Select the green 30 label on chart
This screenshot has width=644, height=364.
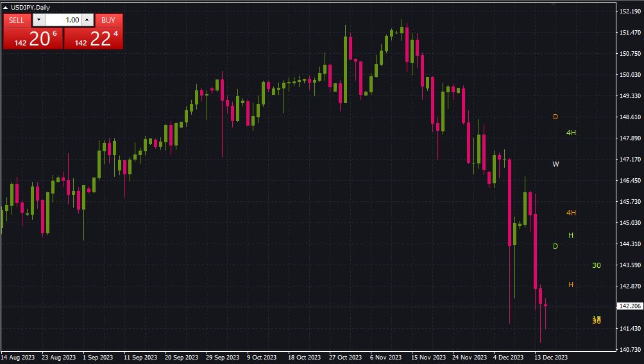click(596, 265)
